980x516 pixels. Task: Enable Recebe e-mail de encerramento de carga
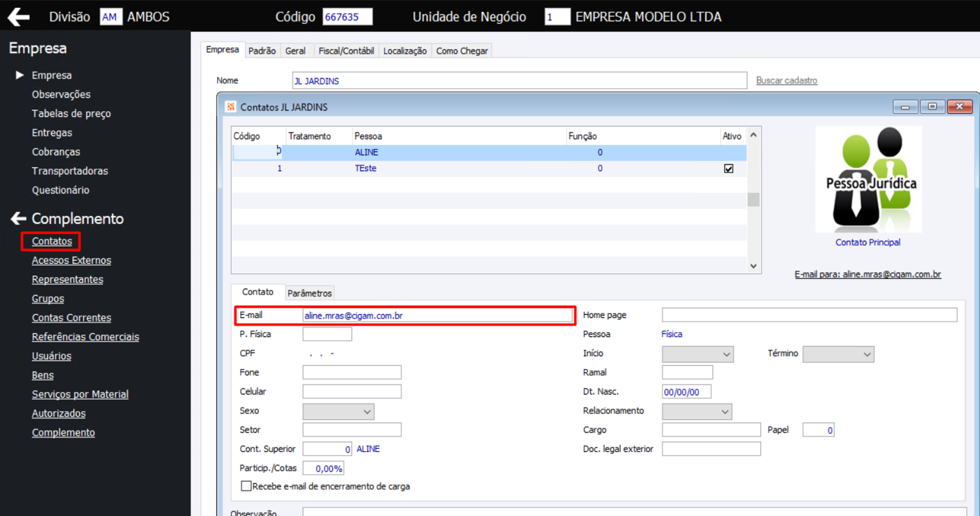[246, 486]
